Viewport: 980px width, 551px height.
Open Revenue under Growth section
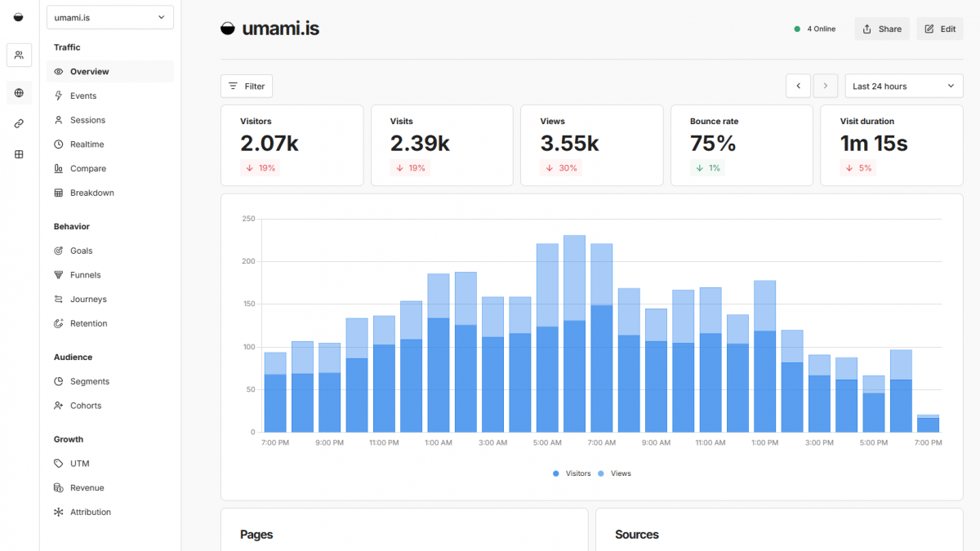[x=87, y=488]
